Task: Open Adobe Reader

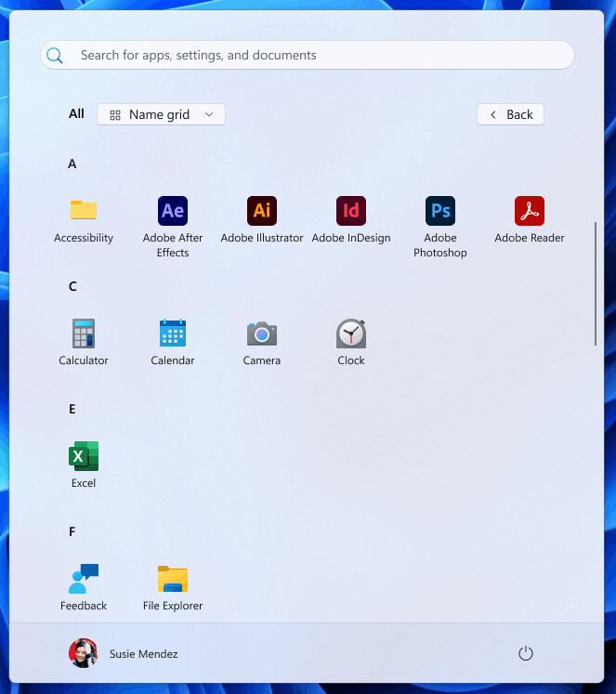Action: (530, 219)
